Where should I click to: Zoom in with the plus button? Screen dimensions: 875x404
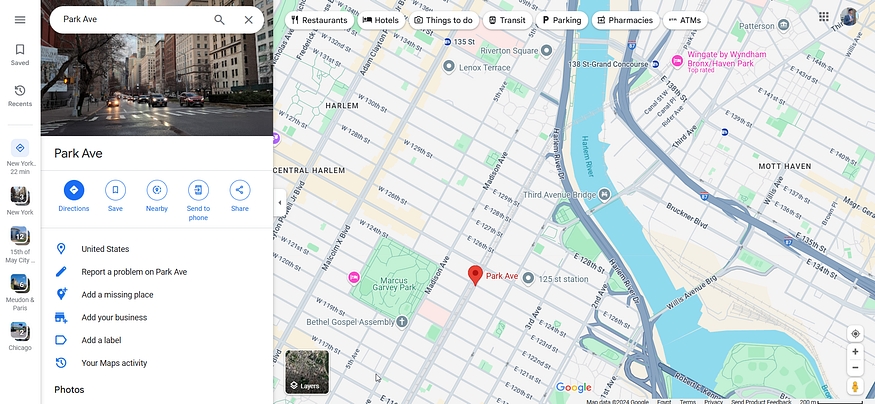pos(855,352)
